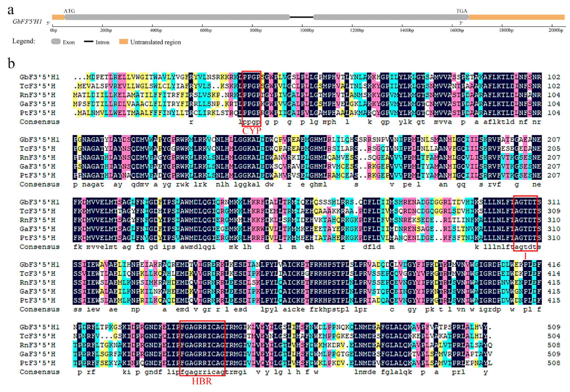Click the GbF3'5'H1 label of row ending 416

40,265
